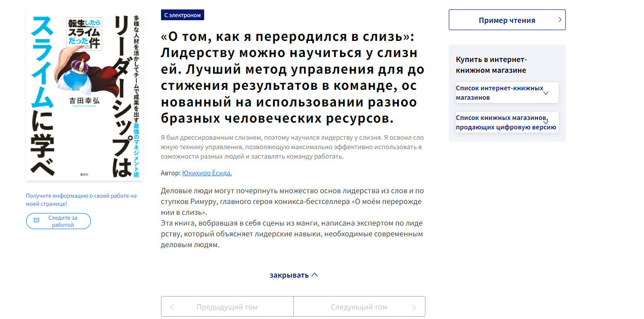
Task: Click the book icon in the follow button
Action: pos(36,221)
